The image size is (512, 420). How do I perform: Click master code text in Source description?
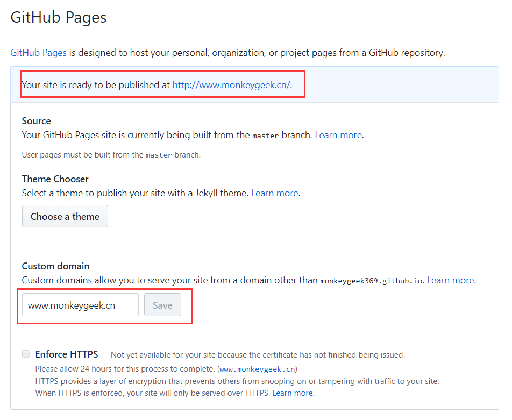pyautogui.click(x=266, y=136)
